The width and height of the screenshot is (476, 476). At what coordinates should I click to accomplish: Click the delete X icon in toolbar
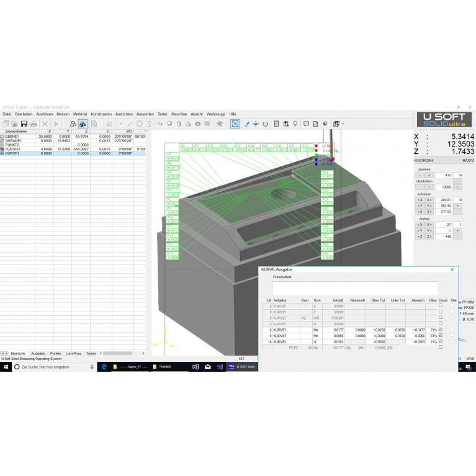click(45, 123)
